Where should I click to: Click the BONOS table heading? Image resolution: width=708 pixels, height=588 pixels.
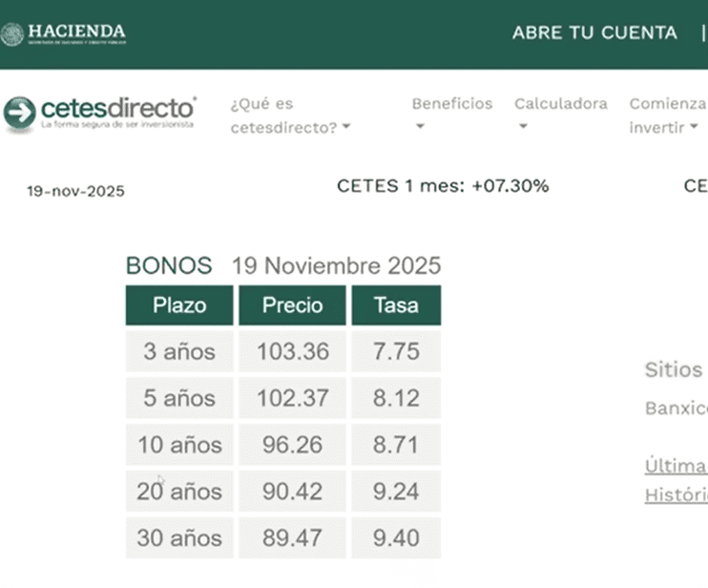[x=169, y=266]
